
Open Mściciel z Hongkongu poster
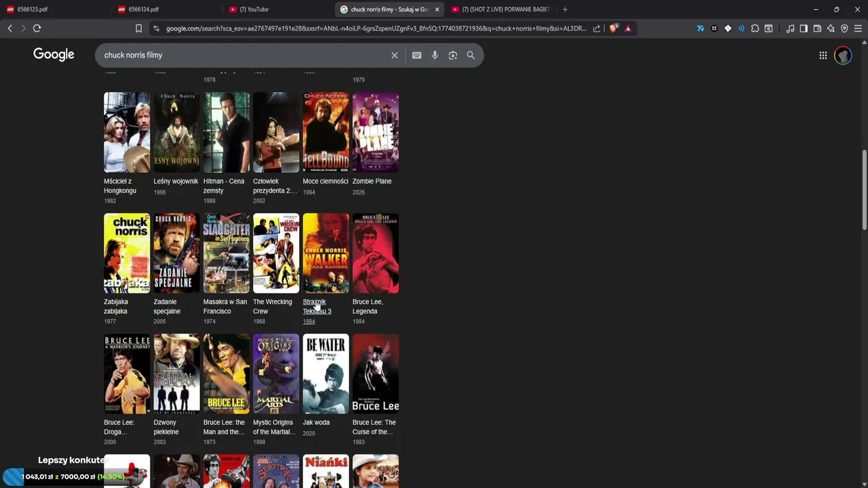127,132
